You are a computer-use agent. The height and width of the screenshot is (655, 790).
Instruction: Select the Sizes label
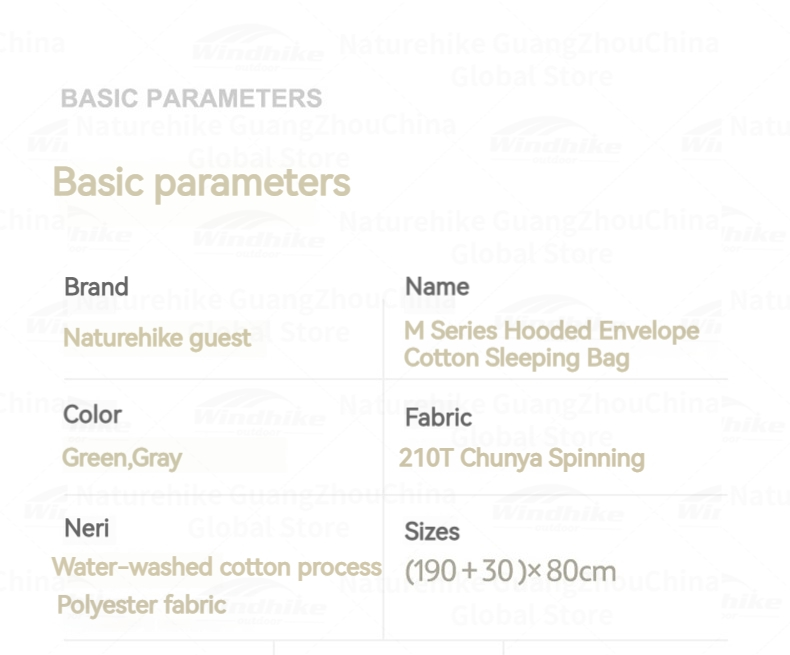point(432,532)
